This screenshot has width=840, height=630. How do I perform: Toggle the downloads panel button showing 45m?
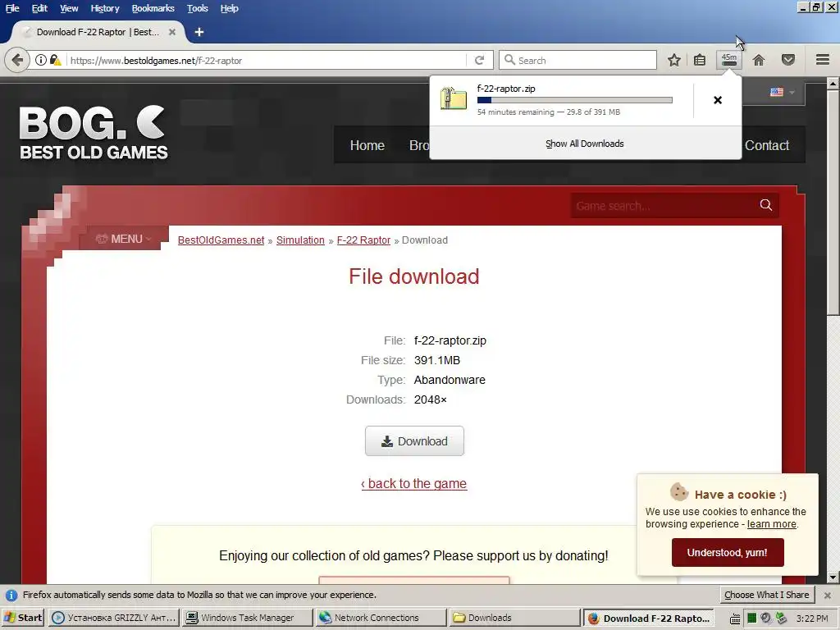[728, 59]
